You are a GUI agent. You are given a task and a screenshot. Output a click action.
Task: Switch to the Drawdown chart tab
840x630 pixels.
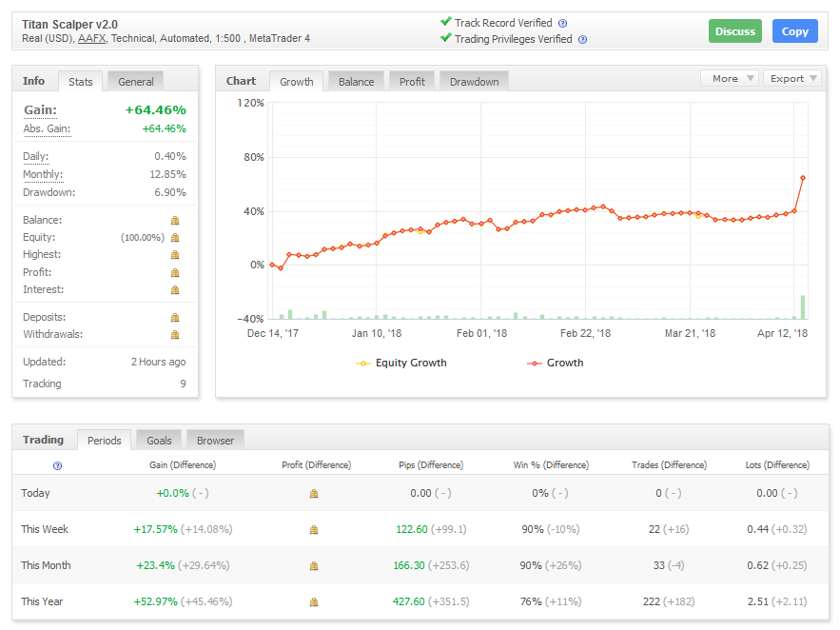click(x=474, y=82)
